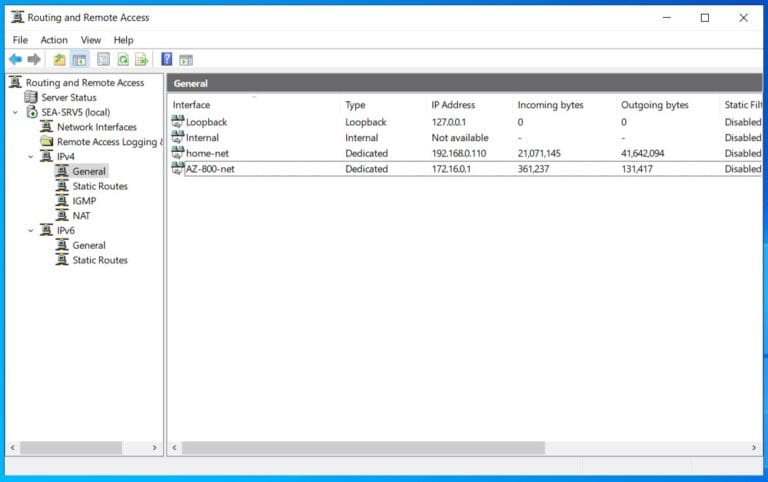
Task: Click the Properties toolbar icon
Action: click(x=103, y=60)
